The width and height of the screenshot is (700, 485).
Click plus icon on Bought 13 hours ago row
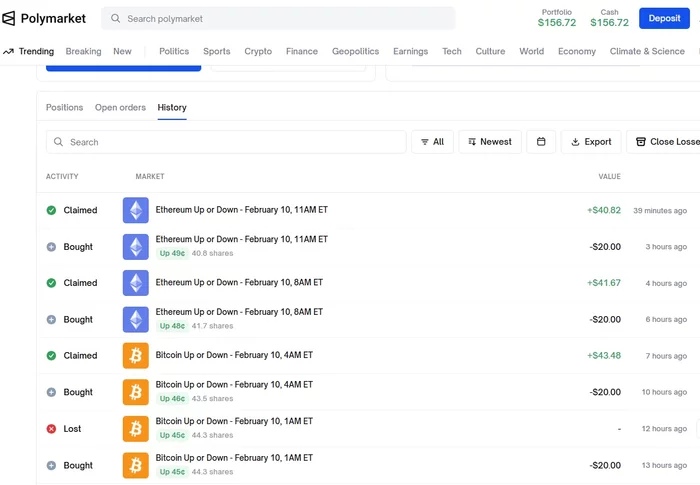[x=51, y=465]
